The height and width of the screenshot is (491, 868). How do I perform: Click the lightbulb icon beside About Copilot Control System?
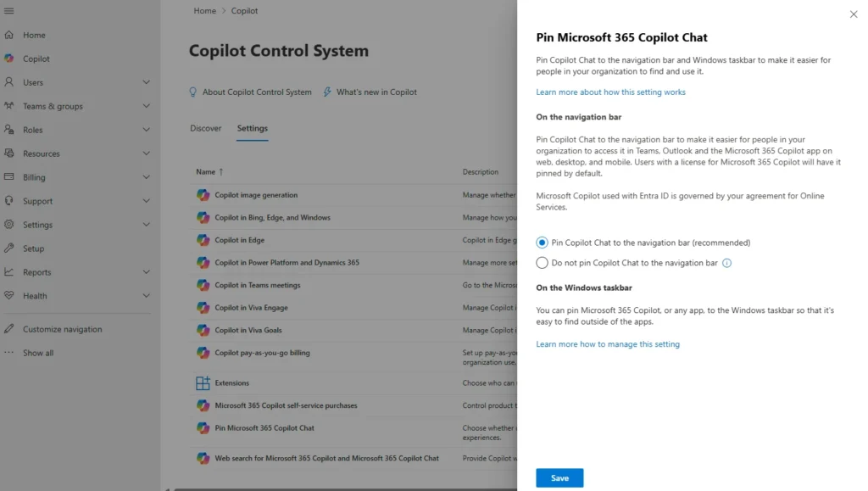(192, 92)
